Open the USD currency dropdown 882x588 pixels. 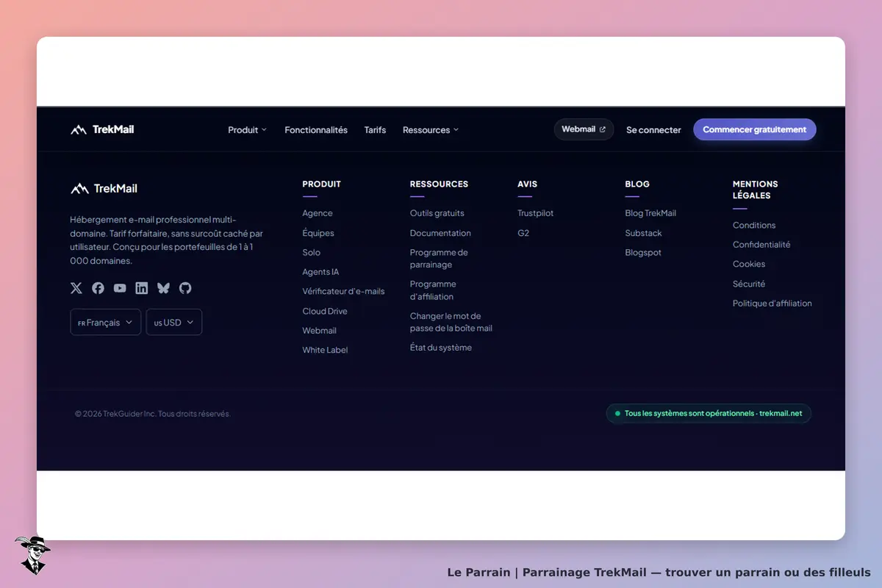click(173, 322)
